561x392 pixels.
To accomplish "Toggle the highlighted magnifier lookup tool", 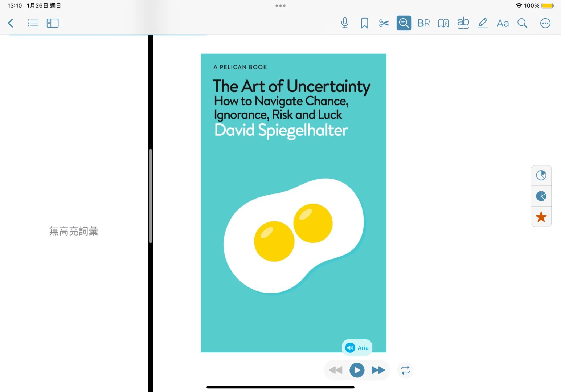I will 404,23.
